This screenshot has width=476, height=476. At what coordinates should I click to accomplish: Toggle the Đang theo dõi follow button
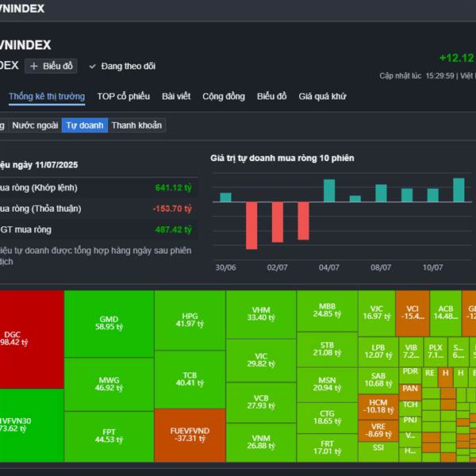click(x=122, y=66)
